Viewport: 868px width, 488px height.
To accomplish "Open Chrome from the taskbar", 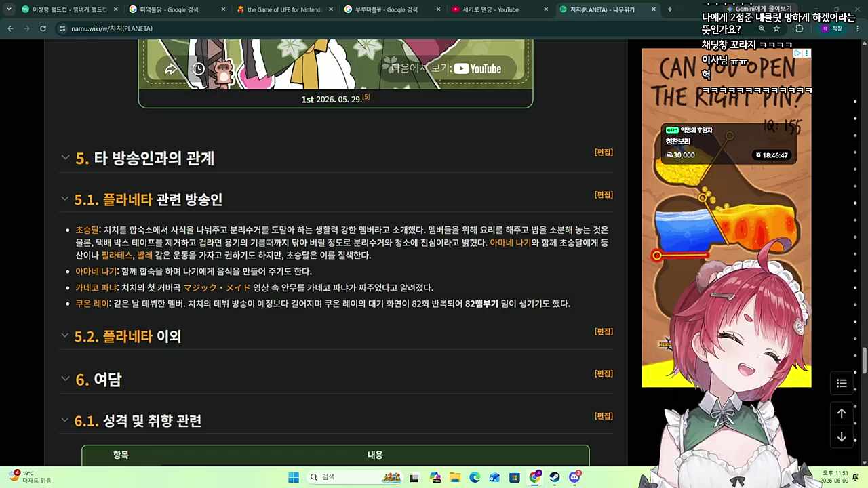I will [x=535, y=477].
